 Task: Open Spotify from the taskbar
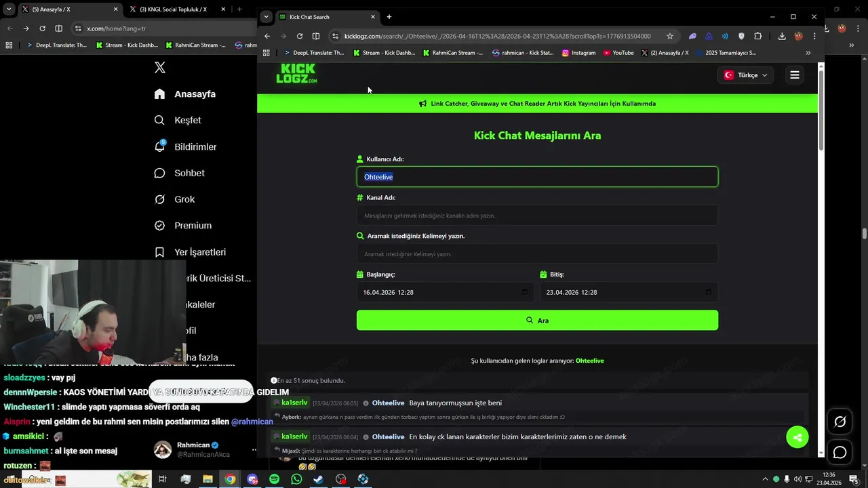coord(274,479)
